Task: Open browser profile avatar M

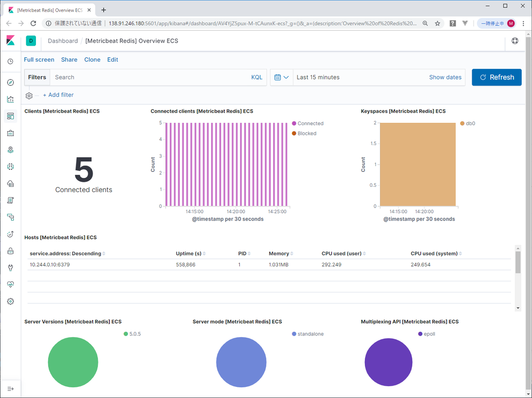Action: tap(511, 24)
